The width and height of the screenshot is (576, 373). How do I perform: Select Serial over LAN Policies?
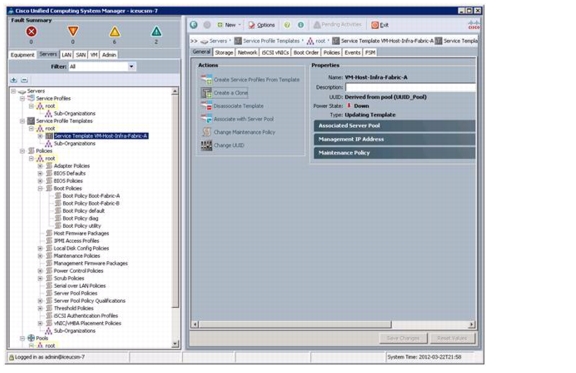tap(80, 286)
